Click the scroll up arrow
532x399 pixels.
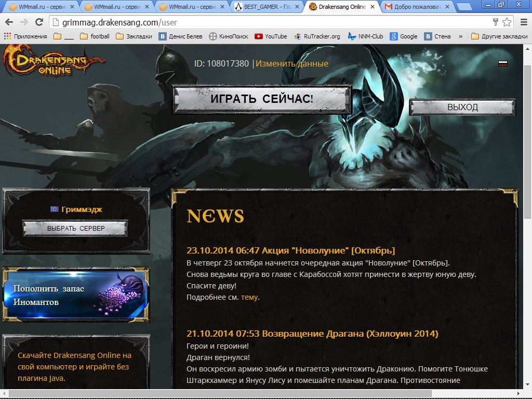click(527, 48)
